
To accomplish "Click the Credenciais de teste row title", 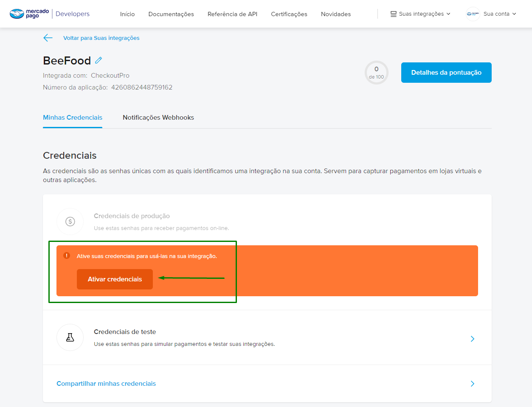I will coord(125,332).
